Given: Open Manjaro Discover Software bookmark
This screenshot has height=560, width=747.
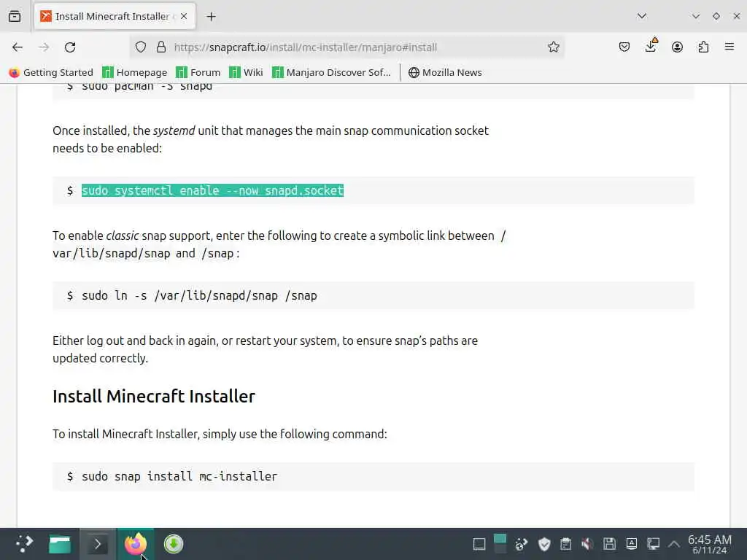Looking at the screenshot, I should [331, 72].
